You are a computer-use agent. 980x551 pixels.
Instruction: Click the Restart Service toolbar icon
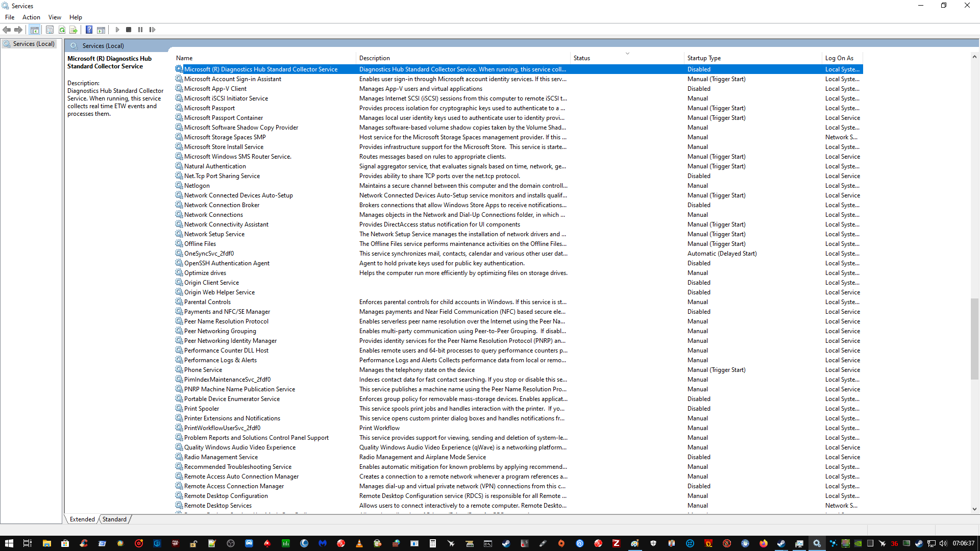point(152,30)
